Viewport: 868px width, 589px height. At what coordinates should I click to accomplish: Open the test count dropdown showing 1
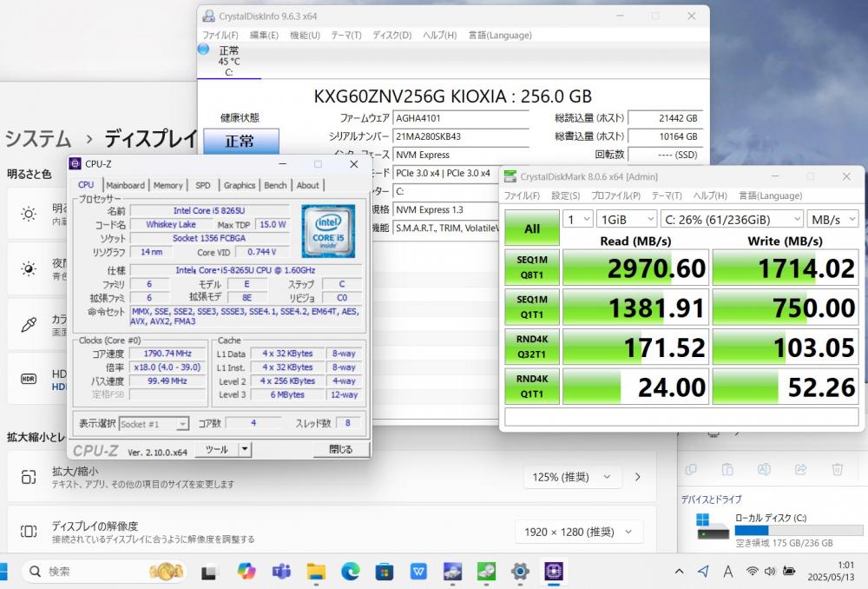578,220
